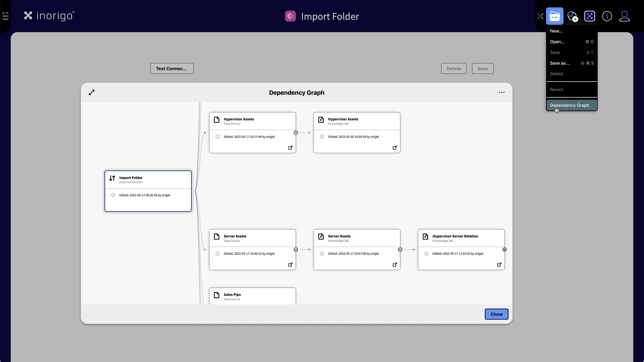Viewport: 644px width, 362px height.
Task: Expand dependents of Hypervisor-Server Relation node
Action: point(504,250)
